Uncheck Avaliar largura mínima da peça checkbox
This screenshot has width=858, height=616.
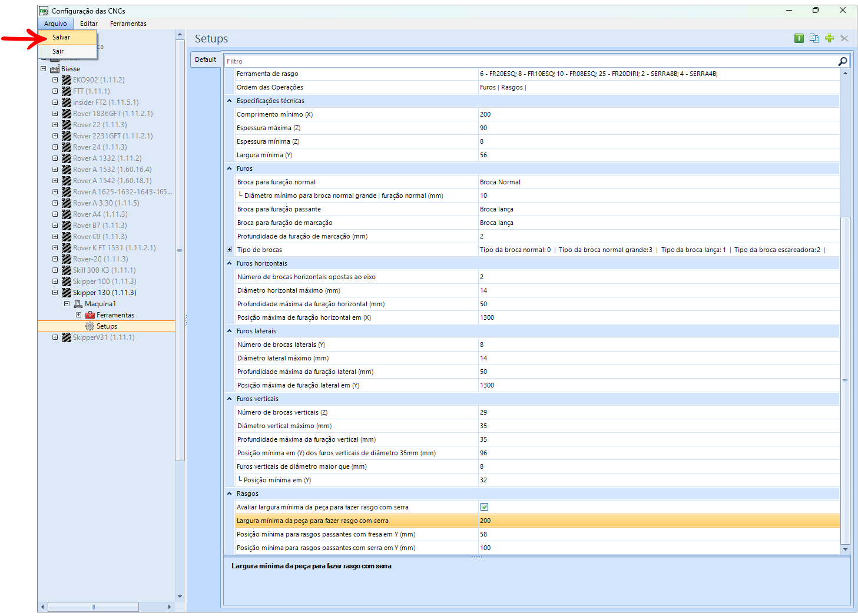[x=484, y=507]
